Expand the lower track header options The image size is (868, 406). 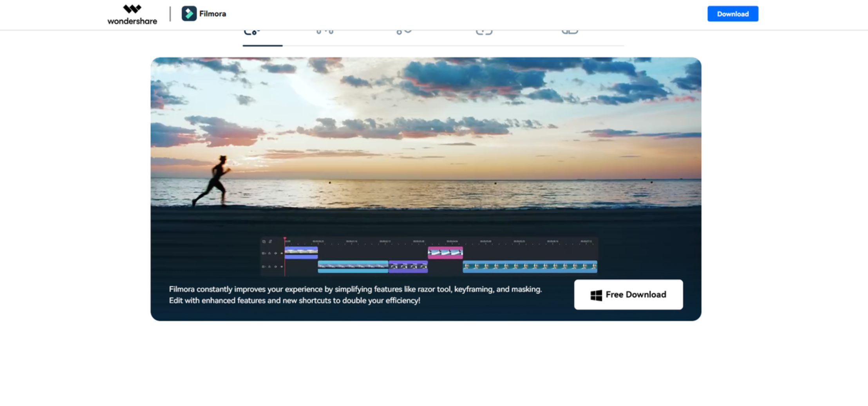point(264,267)
